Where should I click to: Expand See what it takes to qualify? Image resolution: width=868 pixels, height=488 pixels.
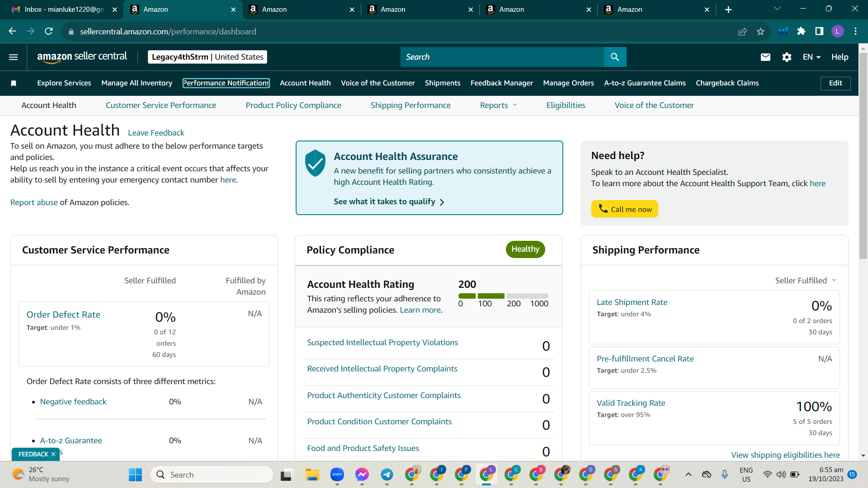389,202
